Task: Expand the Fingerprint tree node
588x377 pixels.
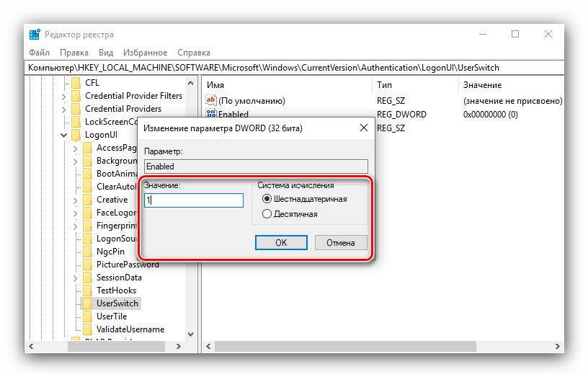Action: (x=76, y=226)
